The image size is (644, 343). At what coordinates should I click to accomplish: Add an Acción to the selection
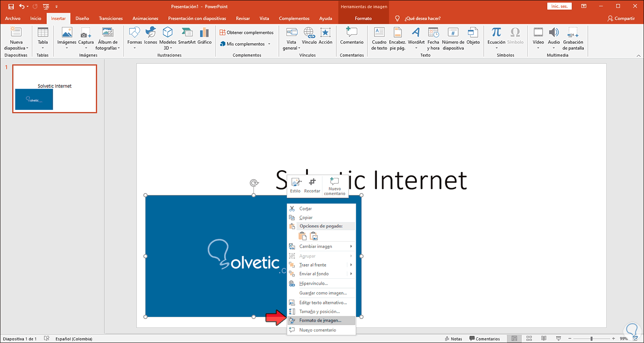click(x=325, y=36)
